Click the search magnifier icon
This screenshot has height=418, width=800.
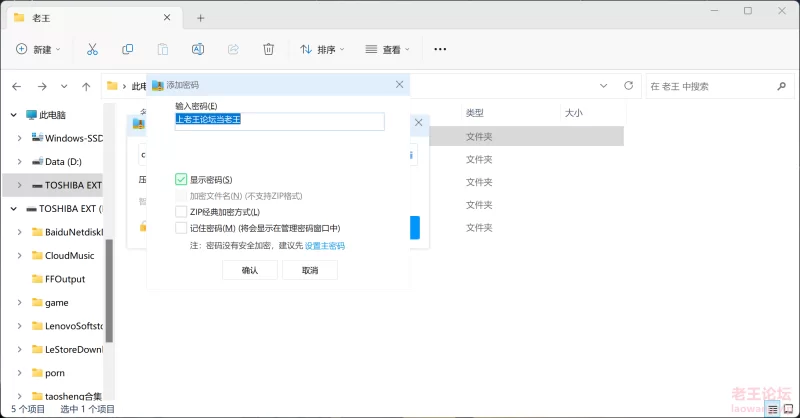[781, 86]
